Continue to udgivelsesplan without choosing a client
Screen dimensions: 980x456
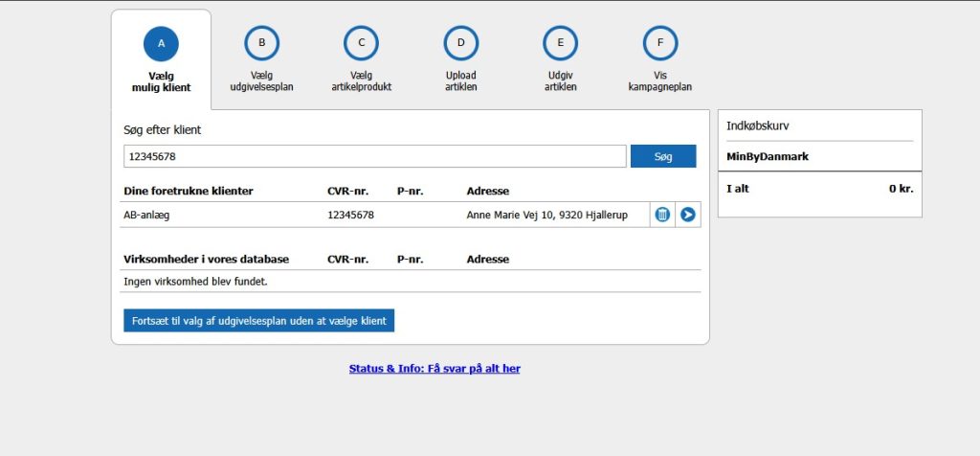point(258,321)
